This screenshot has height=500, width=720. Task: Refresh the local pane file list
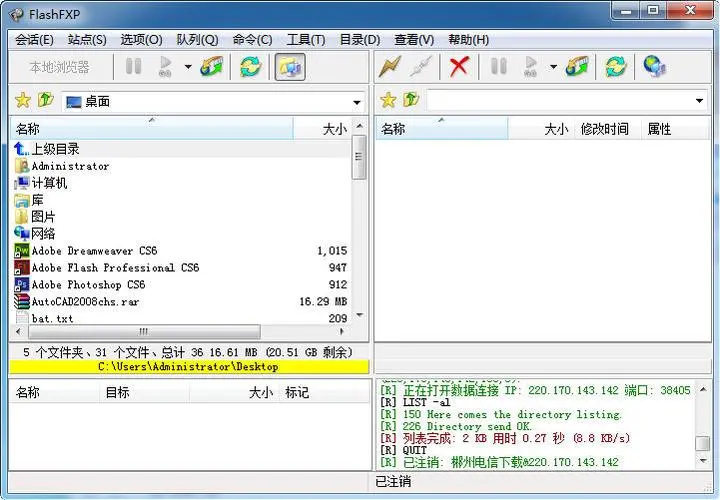pos(251,67)
